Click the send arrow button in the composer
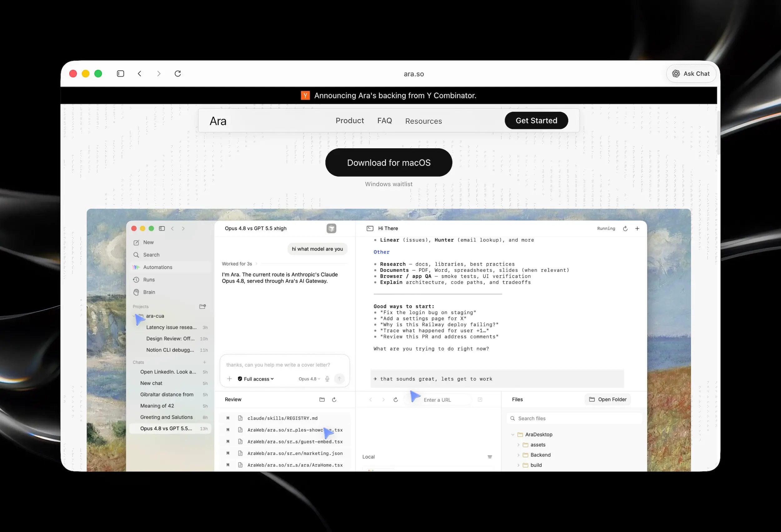Viewport: 781px width, 532px height. 339,379
